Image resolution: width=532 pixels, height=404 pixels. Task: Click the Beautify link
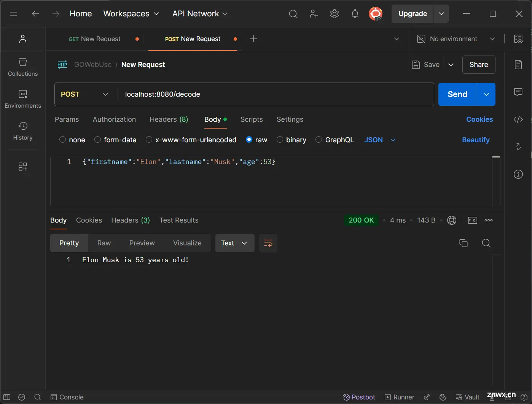[476, 140]
